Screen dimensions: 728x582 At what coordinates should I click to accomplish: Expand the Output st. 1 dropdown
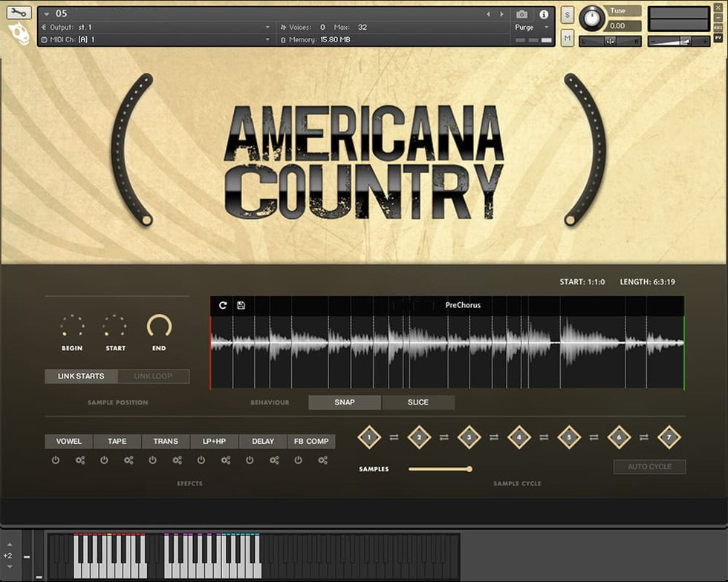[x=267, y=27]
